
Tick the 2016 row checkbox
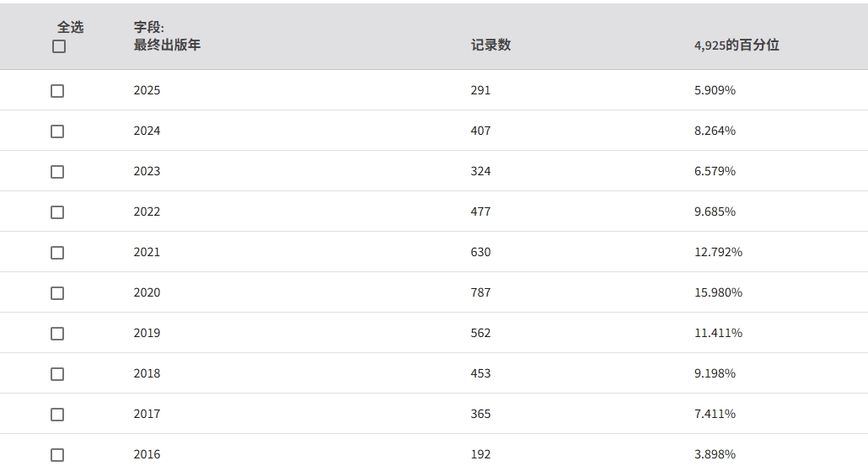pos(57,455)
